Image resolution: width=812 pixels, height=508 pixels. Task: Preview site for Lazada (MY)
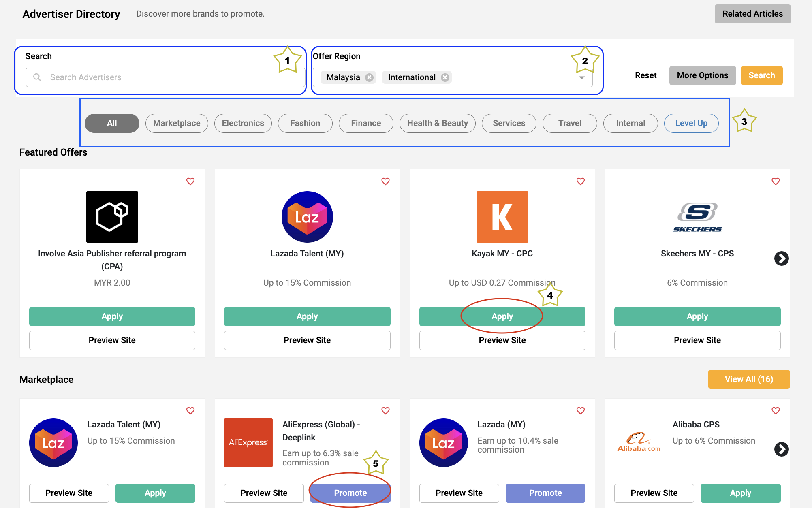(x=459, y=493)
